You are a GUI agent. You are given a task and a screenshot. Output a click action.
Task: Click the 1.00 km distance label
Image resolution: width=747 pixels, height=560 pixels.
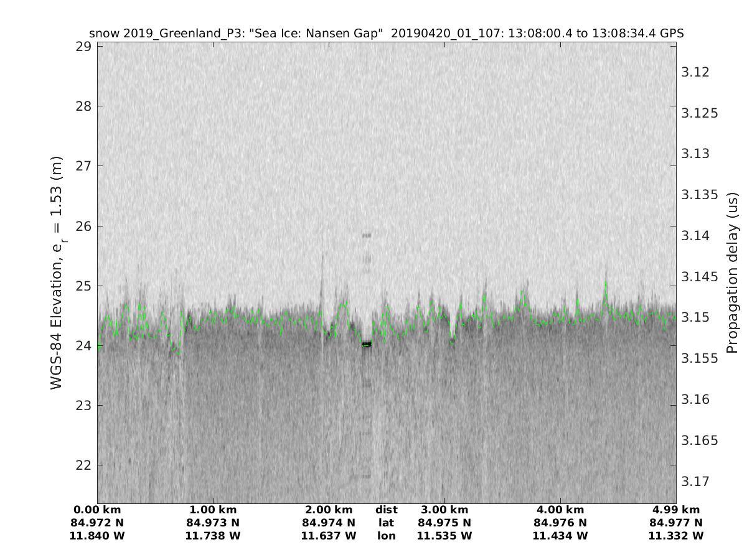213,510
